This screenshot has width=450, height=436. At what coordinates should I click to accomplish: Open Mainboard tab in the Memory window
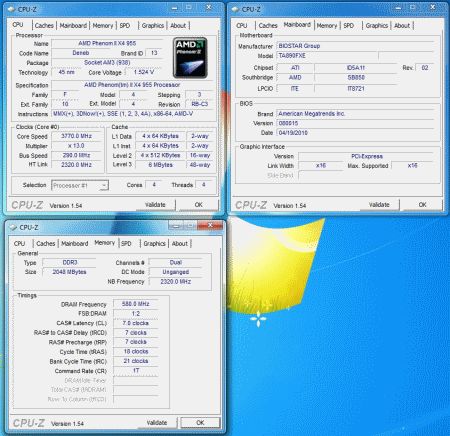(75, 244)
